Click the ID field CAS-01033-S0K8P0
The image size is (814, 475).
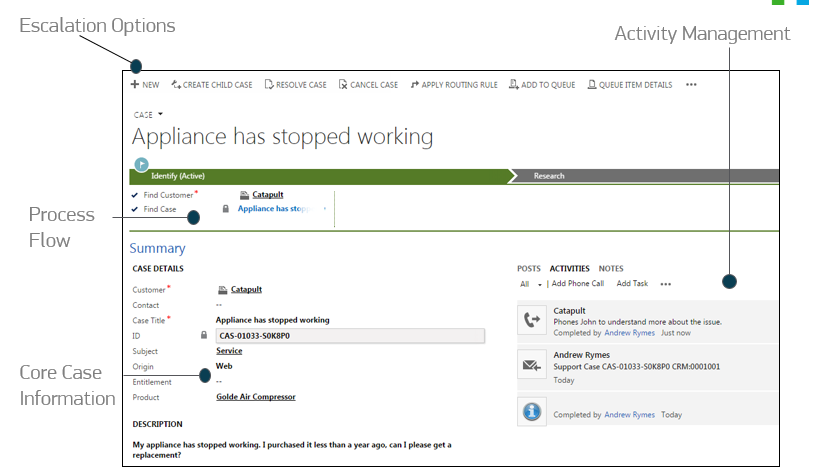[x=350, y=336]
